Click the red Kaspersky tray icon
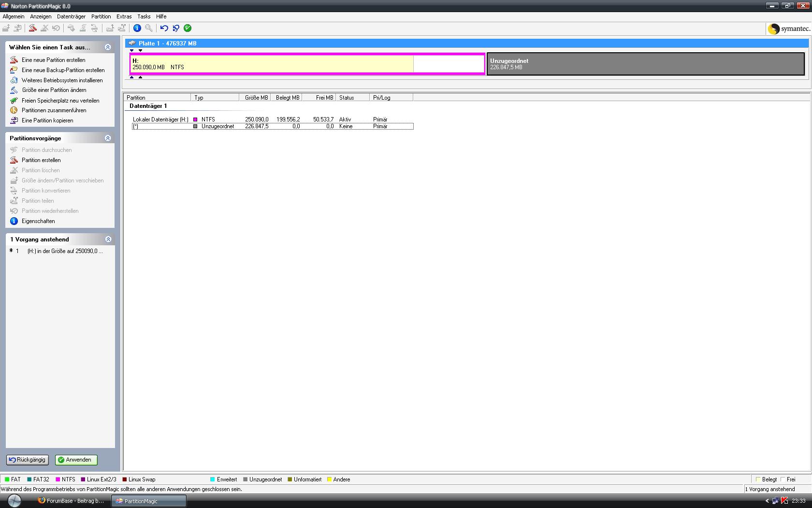The width and height of the screenshot is (812, 508). (784, 501)
